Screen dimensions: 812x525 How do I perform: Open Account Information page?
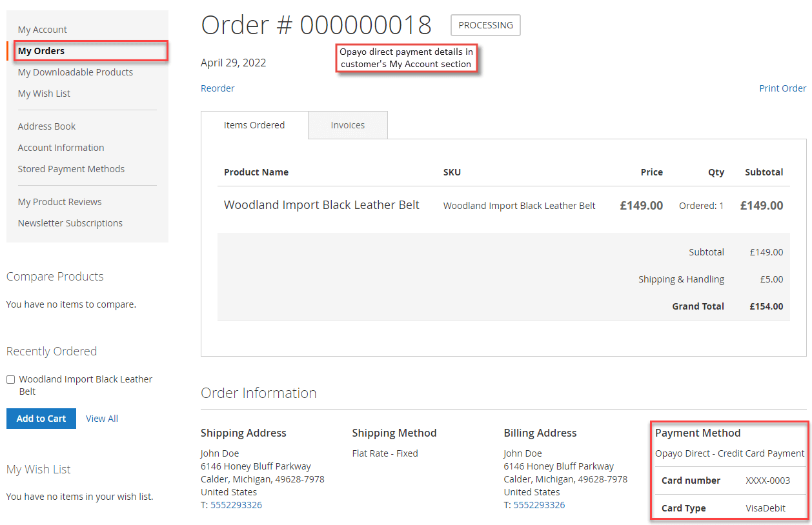click(61, 148)
